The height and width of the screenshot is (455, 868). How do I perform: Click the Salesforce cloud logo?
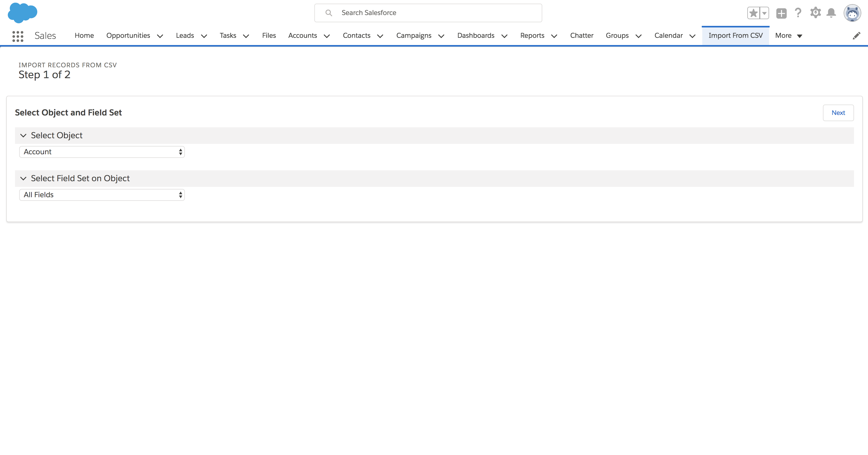pos(22,13)
